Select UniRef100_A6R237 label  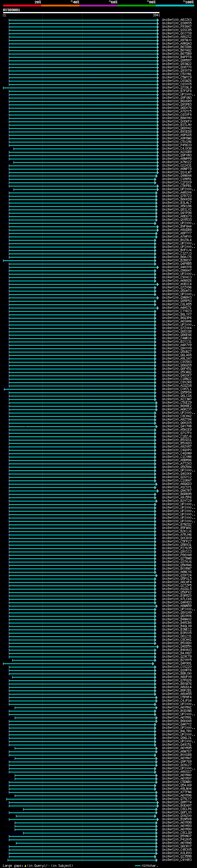click(x=177, y=409)
